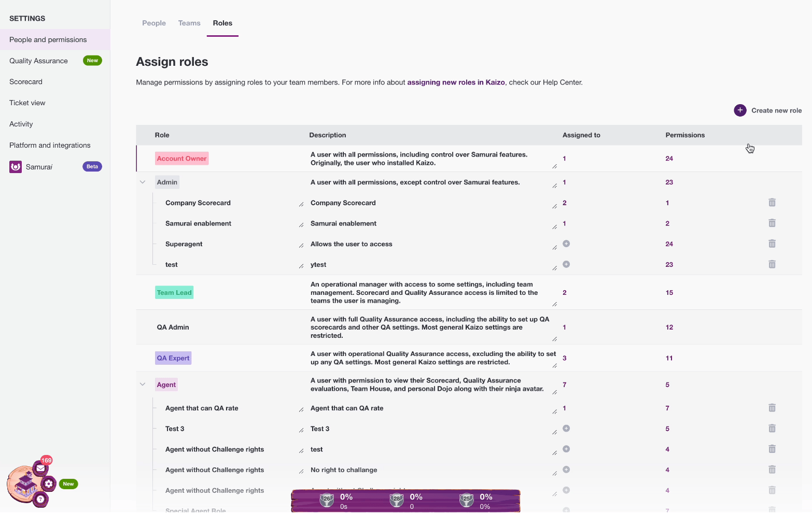Edit Company Scorecard role name pencil
The width and height of the screenshot is (812, 513).
click(x=301, y=205)
